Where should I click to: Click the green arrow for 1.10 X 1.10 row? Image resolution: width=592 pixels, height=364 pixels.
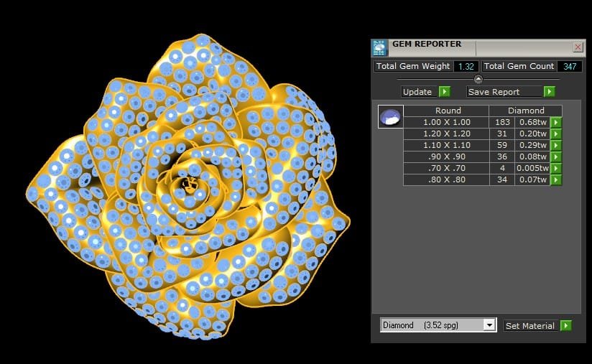(555, 146)
